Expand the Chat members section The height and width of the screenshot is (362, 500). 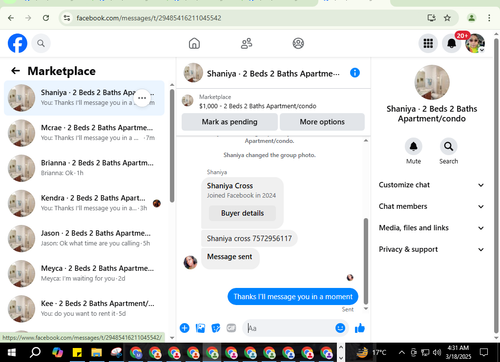click(x=431, y=206)
